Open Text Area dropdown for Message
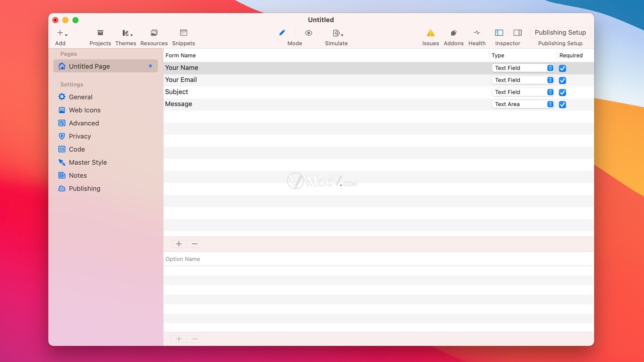The image size is (644, 362). pos(523,104)
